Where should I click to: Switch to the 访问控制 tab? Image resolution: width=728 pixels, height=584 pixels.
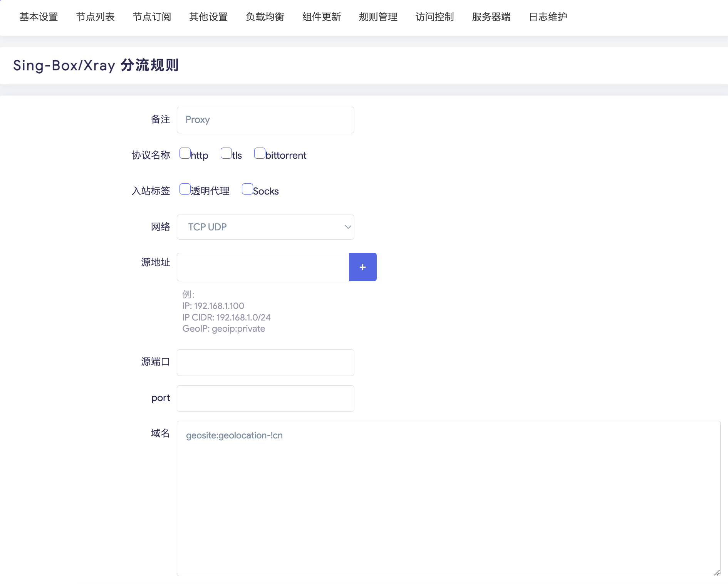click(435, 17)
